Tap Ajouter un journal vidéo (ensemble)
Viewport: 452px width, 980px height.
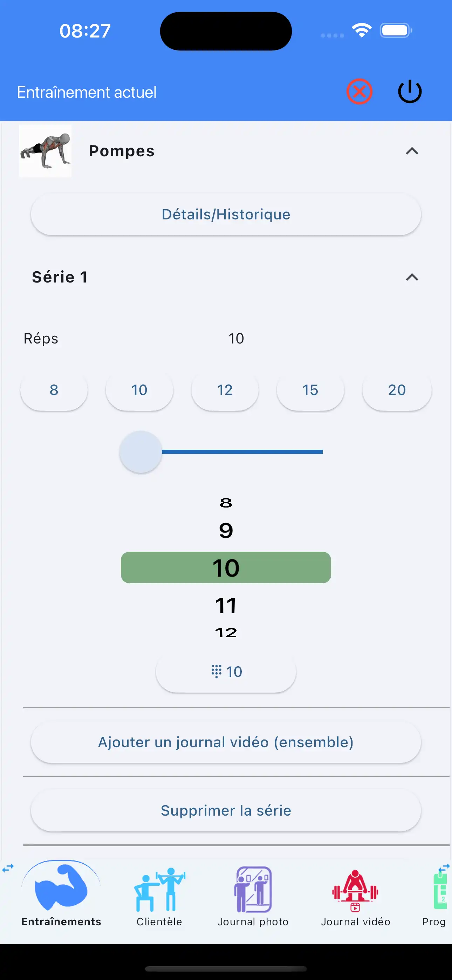click(x=226, y=742)
